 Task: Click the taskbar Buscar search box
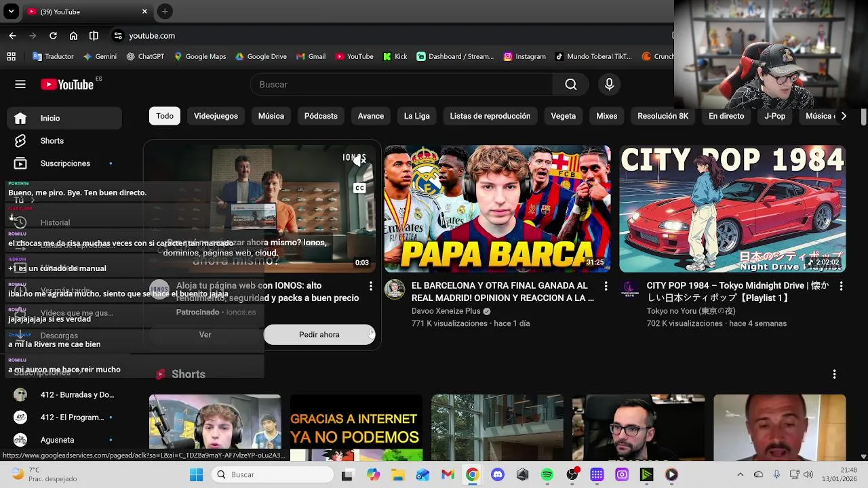[x=271, y=474]
